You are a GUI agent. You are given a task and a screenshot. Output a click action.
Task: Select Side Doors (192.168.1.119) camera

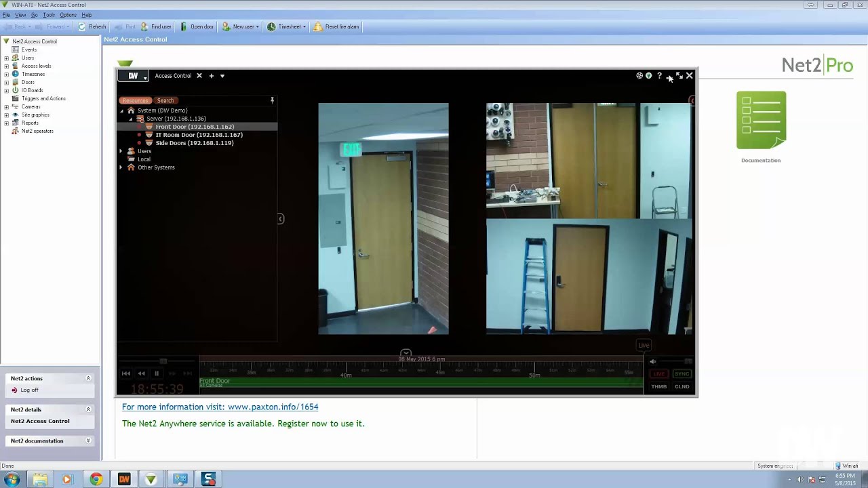pos(194,143)
